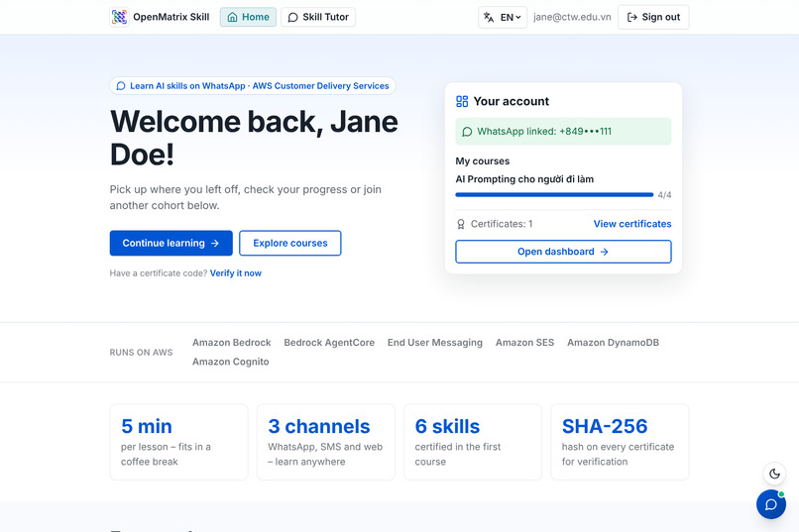Click the WhatsApp linked number banner
Viewport: 799px width, 532px height.
pos(563,132)
